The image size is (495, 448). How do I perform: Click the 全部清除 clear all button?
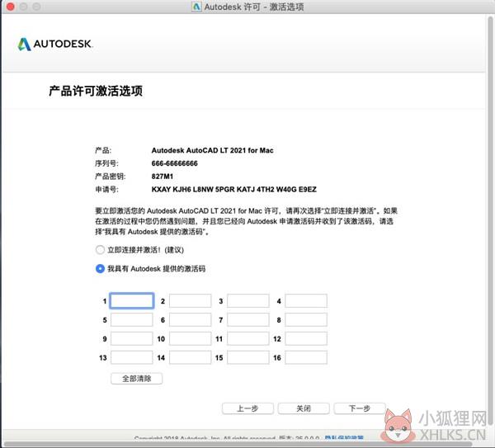[137, 379]
